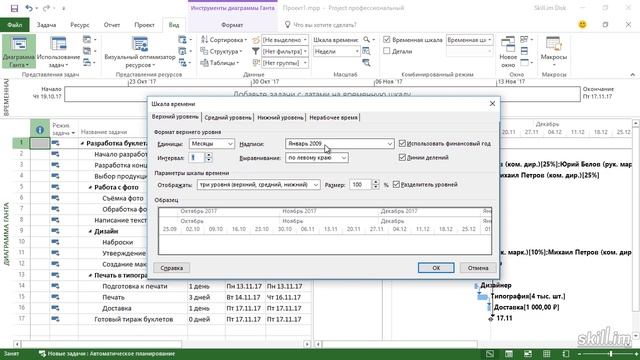640x360 pixels.
Task: Open the [Не выделено] highlight dropdown
Action: 285,40
